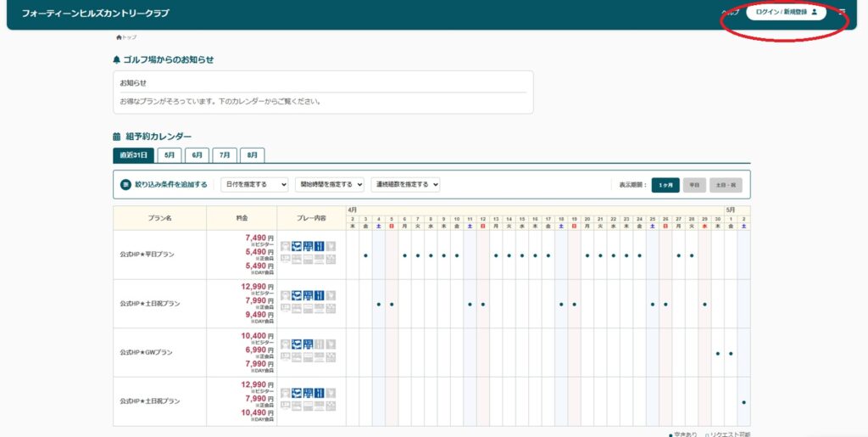868x437 pixels.
Task: Click the blue cart icon in 平日プラン row
Action: tap(297, 247)
